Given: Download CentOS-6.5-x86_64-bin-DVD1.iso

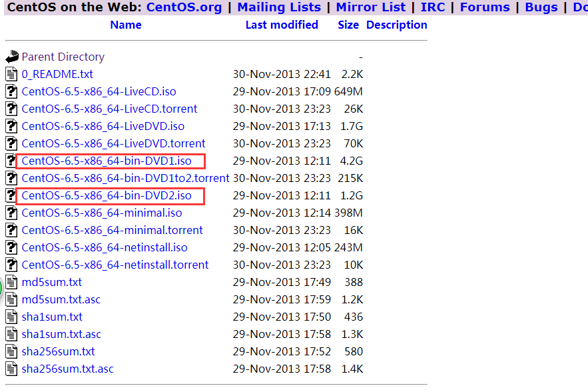Looking at the screenshot, I should pyautogui.click(x=107, y=161).
